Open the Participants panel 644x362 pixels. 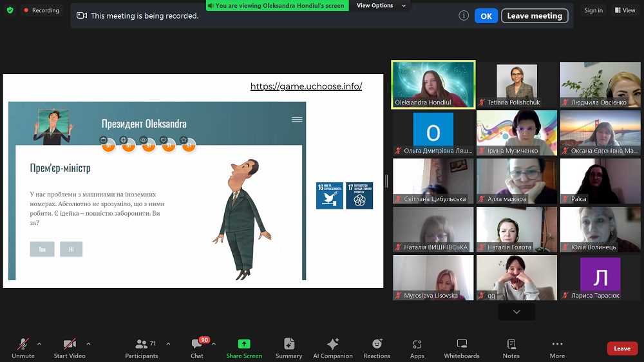(x=141, y=348)
